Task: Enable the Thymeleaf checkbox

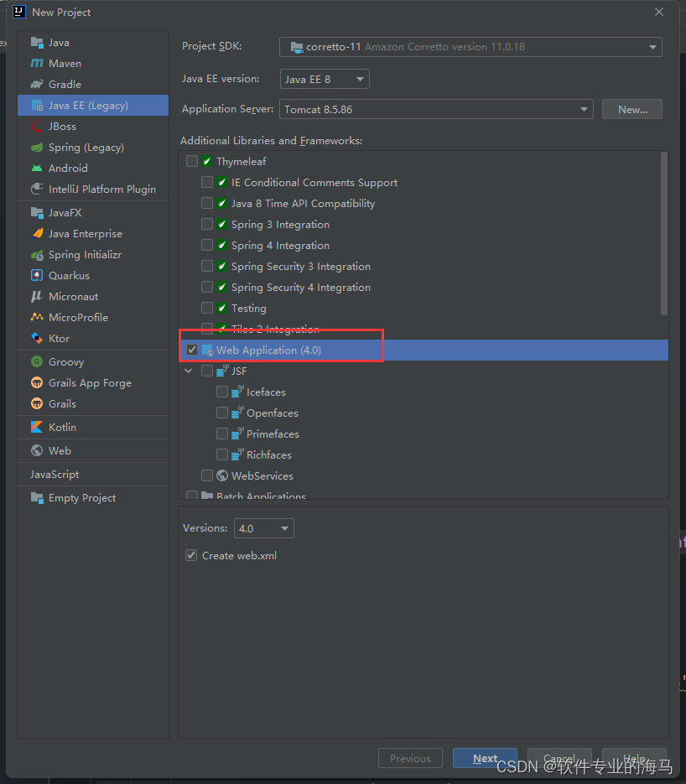Action: [x=192, y=162]
